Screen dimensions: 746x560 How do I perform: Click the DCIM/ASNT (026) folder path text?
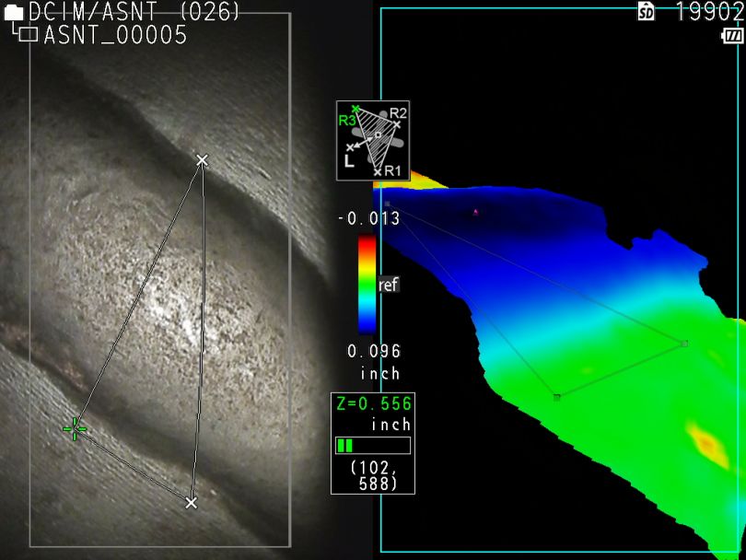tap(134, 12)
